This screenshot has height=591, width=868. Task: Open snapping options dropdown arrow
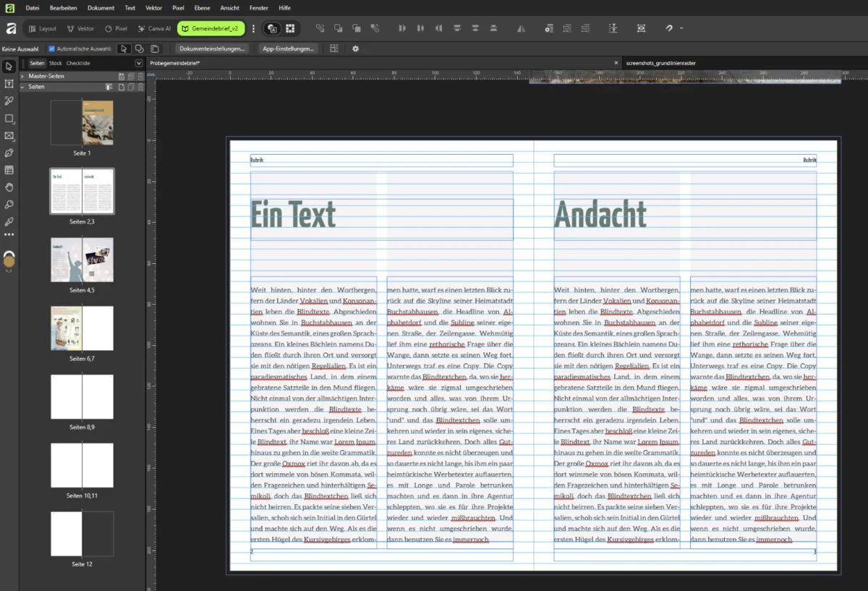[681, 28]
